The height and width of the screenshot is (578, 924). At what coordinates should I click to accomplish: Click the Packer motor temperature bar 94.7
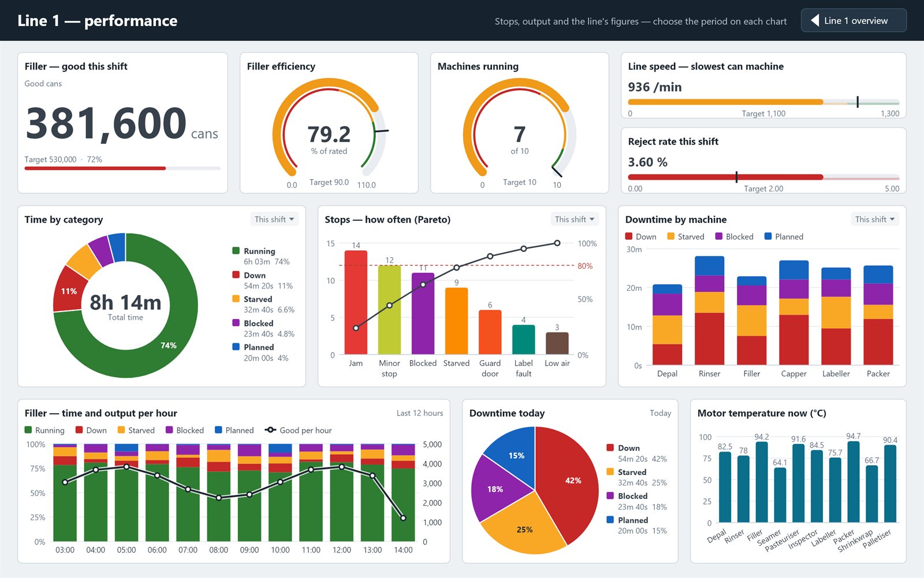853,482
